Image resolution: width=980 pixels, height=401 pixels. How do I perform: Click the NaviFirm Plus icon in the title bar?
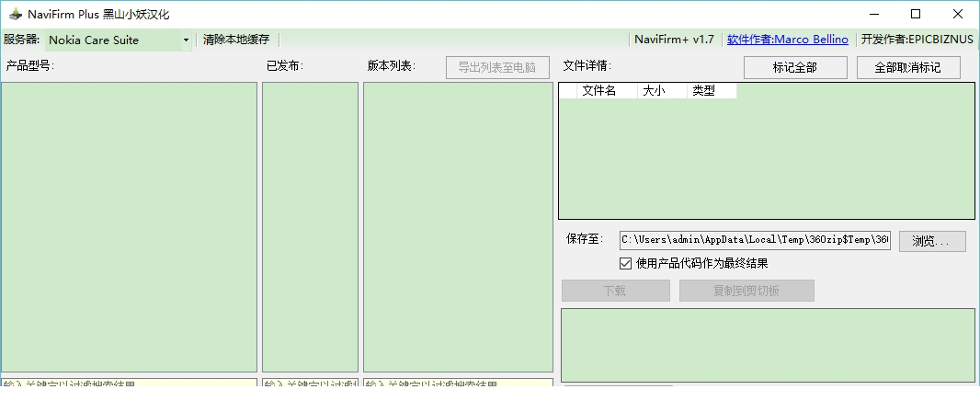pos(15,14)
